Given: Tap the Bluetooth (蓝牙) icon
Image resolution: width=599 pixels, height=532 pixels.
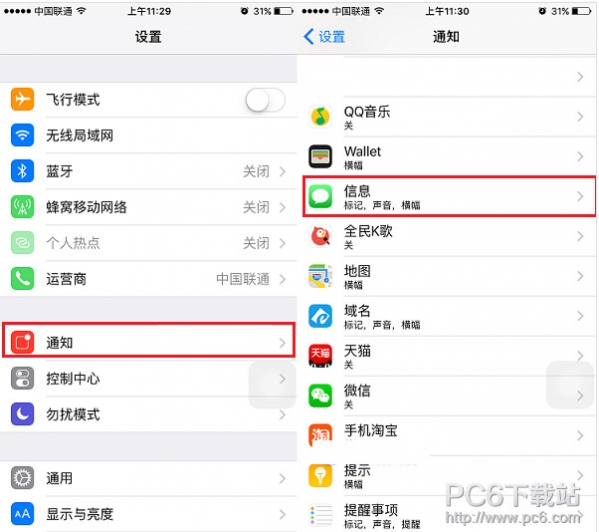Looking at the screenshot, I should [x=23, y=171].
